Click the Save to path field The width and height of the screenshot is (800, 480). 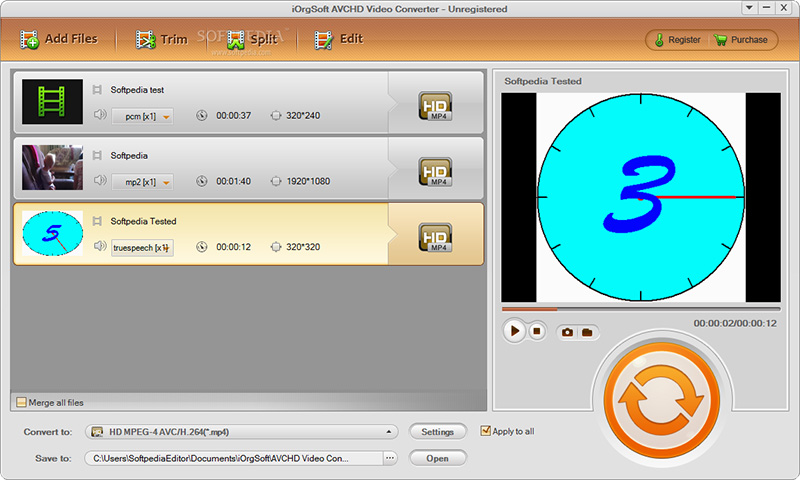[x=234, y=458]
